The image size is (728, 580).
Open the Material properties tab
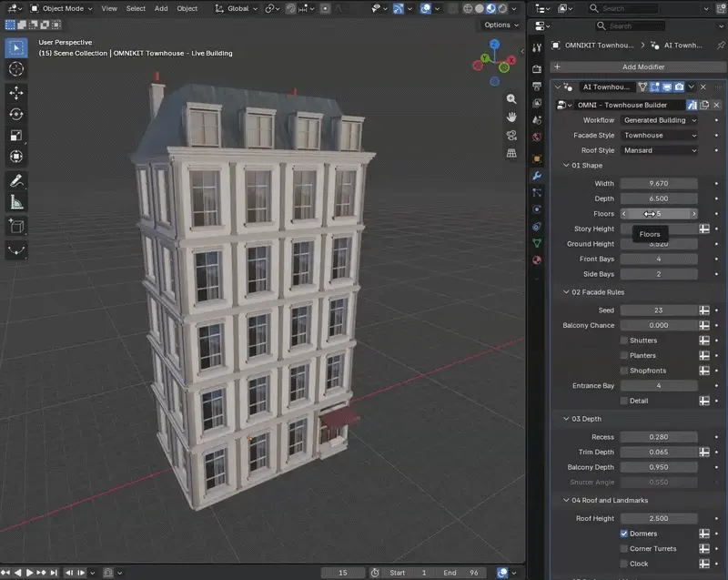pyautogui.click(x=537, y=260)
